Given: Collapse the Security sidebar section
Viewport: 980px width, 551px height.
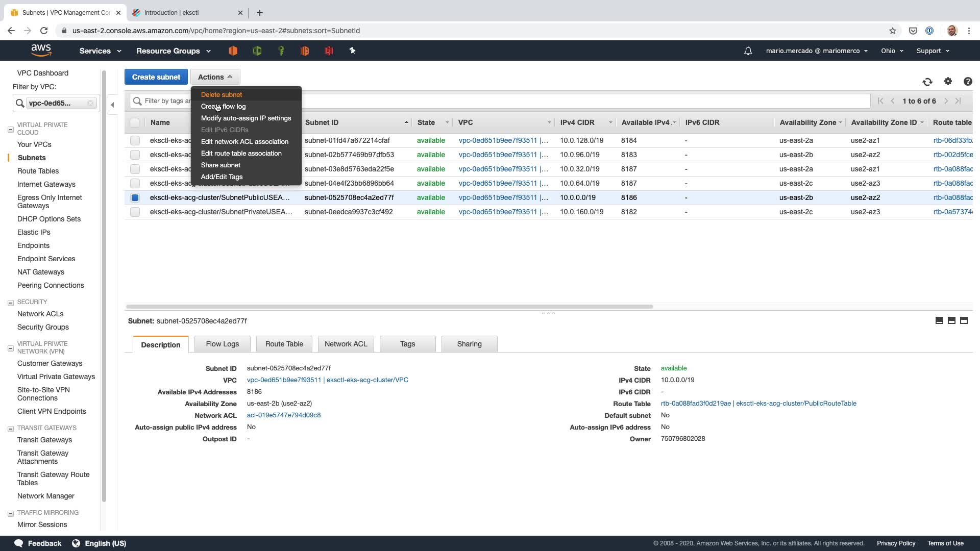Looking at the screenshot, I should click(11, 303).
